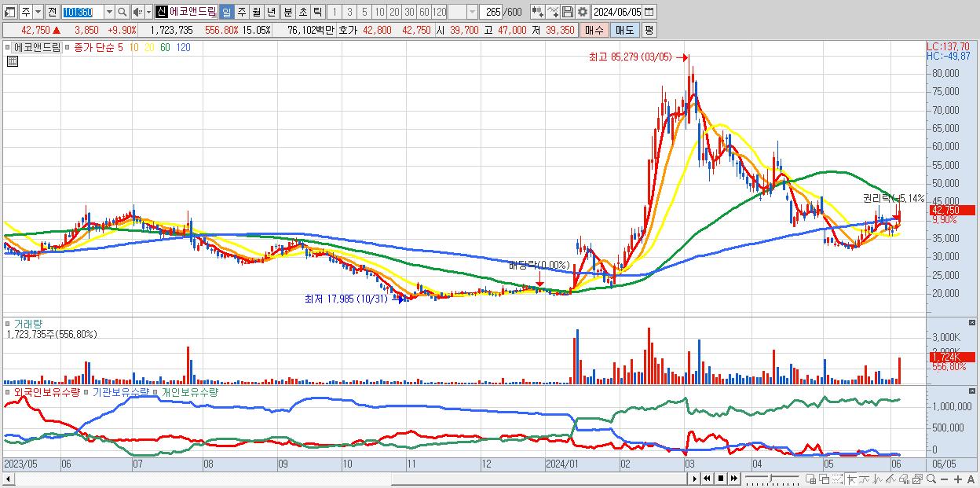
Task: Click the date field 2024/06/05
Action: click(616, 12)
